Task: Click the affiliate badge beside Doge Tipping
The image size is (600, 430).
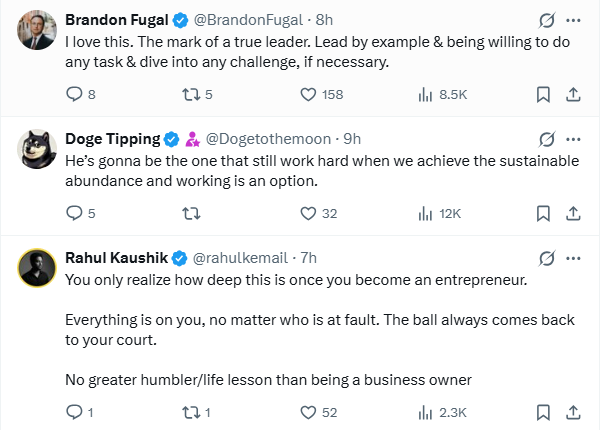Action: [x=193, y=138]
